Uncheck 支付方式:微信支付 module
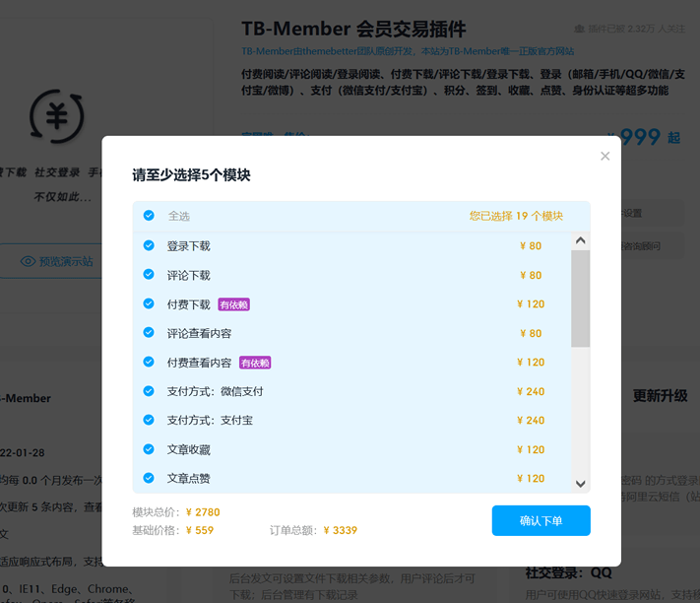The height and width of the screenshot is (603, 700). [149, 391]
